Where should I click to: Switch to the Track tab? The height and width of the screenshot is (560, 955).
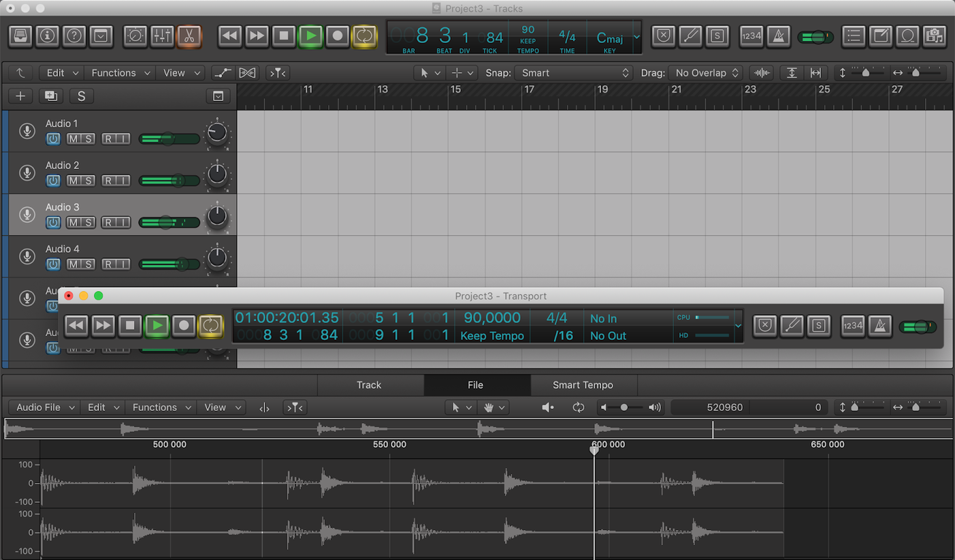click(x=369, y=385)
